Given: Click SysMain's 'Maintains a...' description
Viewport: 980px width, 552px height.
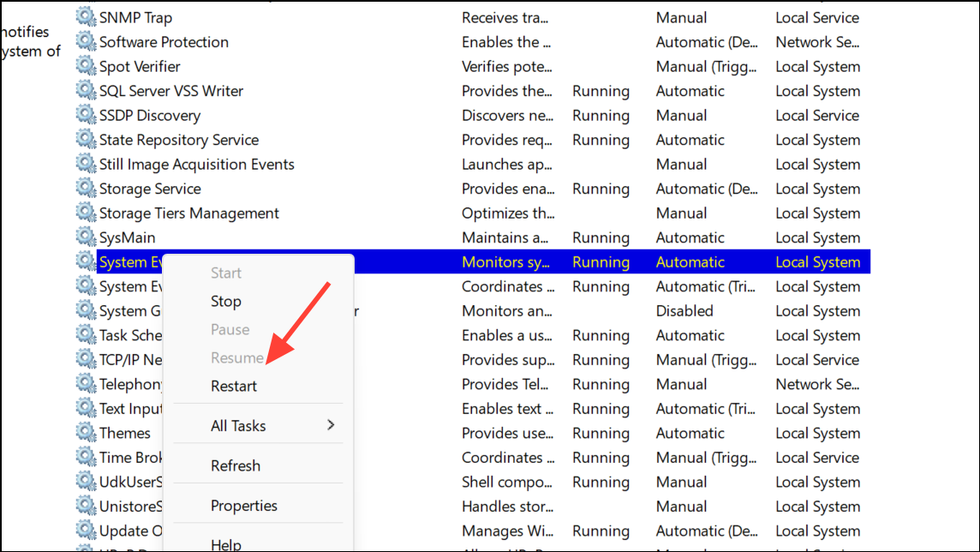Looking at the screenshot, I should 505,237.
